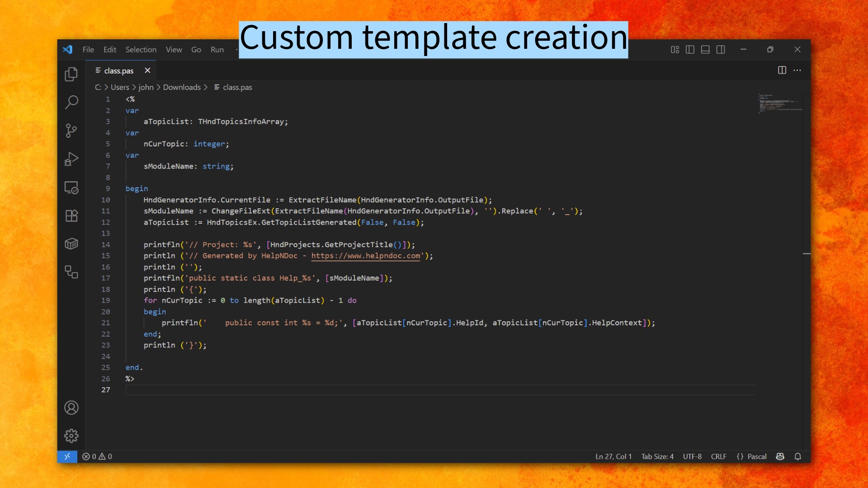Image resolution: width=868 pixels, height=488 pixels.
Task: Open the Manage settings gear
Action: click(71, 436)
